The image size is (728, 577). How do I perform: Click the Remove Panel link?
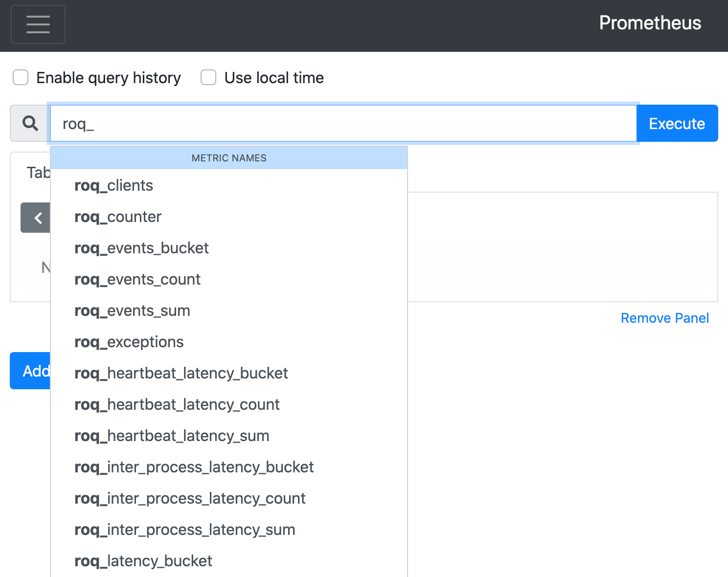(664, 318)
